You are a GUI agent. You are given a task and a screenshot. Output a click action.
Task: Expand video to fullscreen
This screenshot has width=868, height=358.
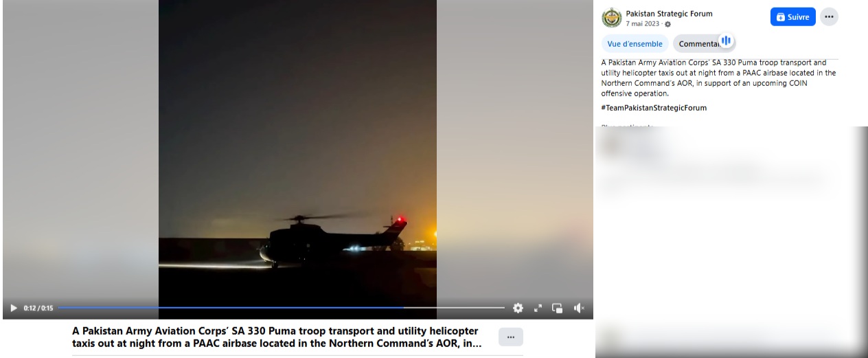click(x=538, y=308)
